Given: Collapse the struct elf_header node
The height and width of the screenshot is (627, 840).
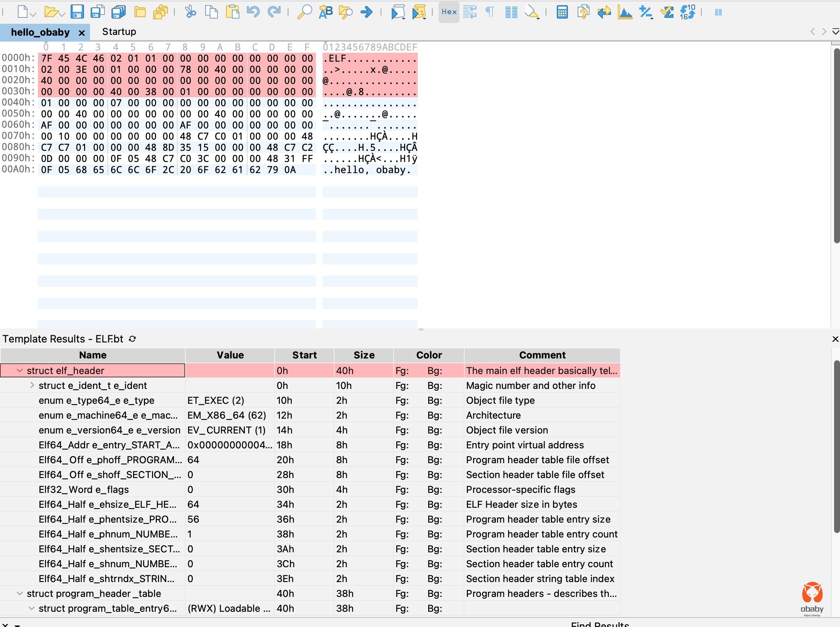Looking at the screenshot, I should pos(20,371).
